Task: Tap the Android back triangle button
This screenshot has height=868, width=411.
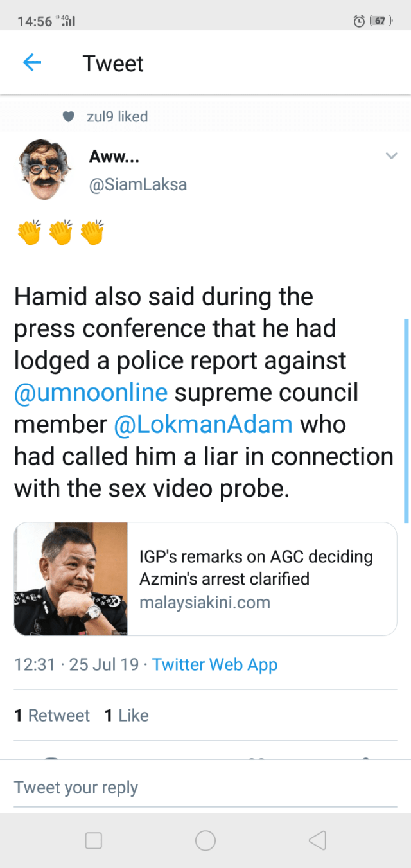Action: click(317, 840)
